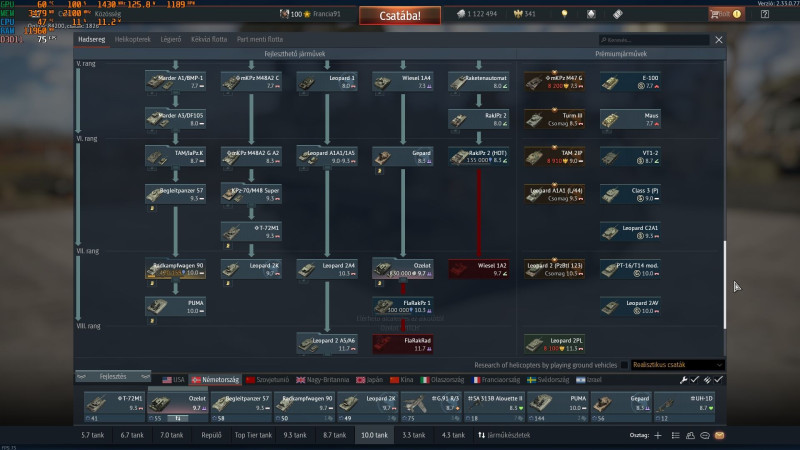This screenshot has height=450, width=800.
Task: Open the contacts icon in bottom bar
Action: point(690,435)
